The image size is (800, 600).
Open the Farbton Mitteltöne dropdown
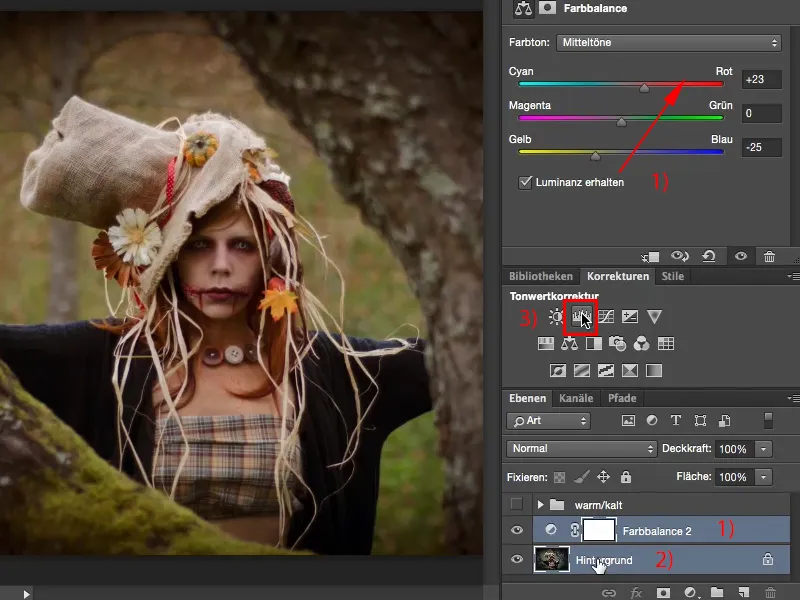[x=669, y=42]
